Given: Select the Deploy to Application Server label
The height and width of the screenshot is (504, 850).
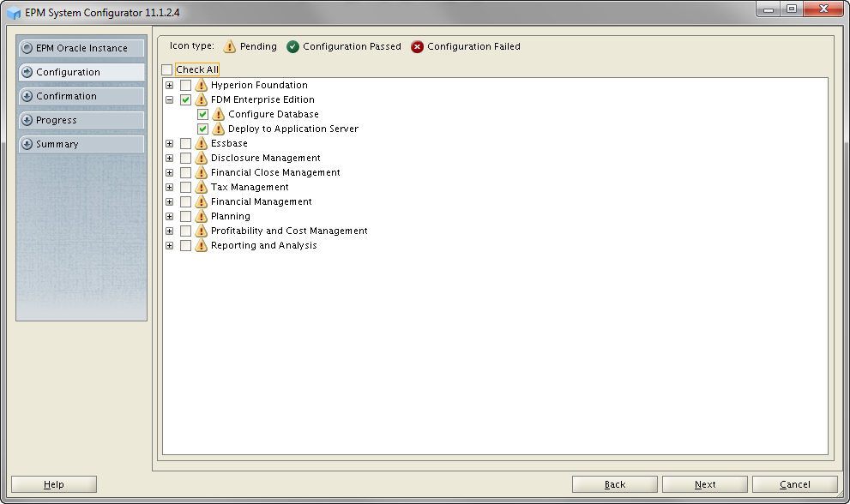Looking at the screenshot, I should coord(293,129).
